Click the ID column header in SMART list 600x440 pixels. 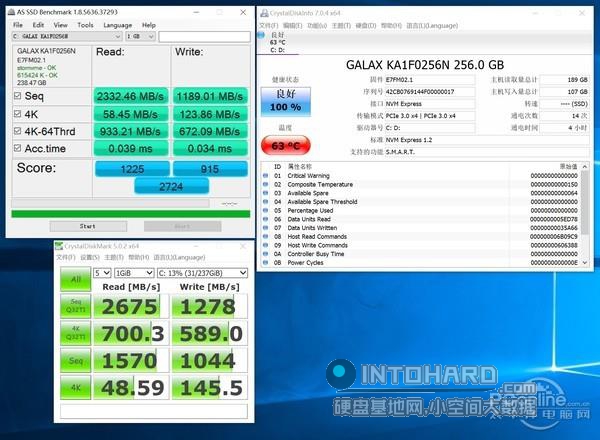pos(277,166)
